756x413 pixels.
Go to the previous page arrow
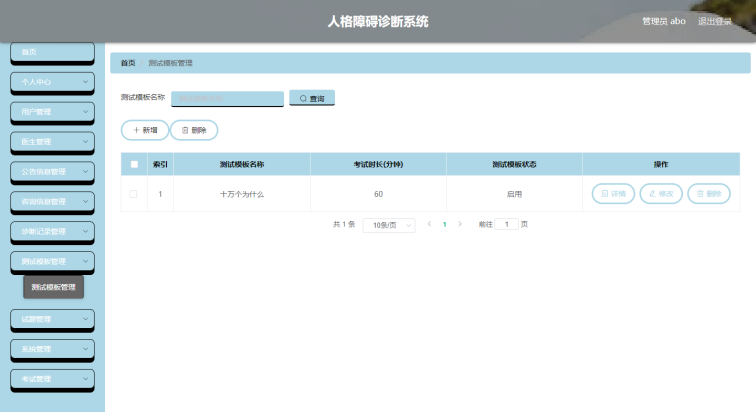click(x=429, y=224)
